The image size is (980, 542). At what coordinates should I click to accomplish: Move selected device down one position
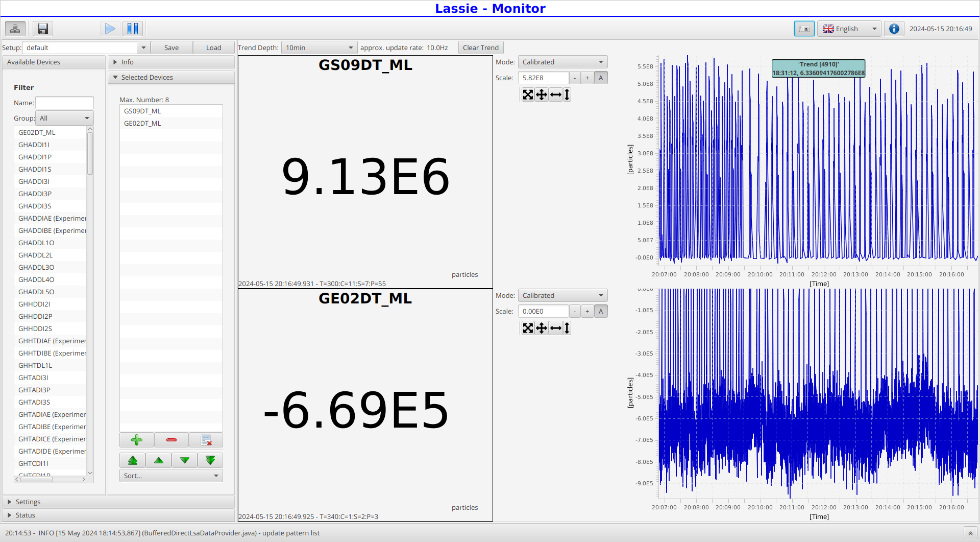click(185, 460)
